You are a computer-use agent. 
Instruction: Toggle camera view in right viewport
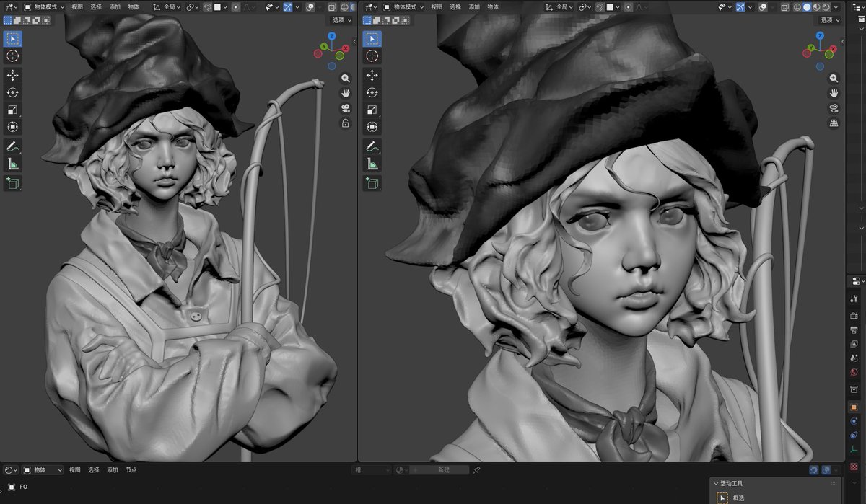pos(834,108)
